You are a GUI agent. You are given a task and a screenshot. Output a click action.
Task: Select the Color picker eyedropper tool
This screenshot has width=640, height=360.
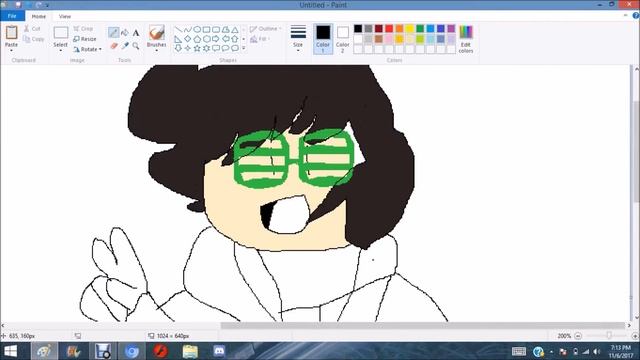tap(125, 46)
